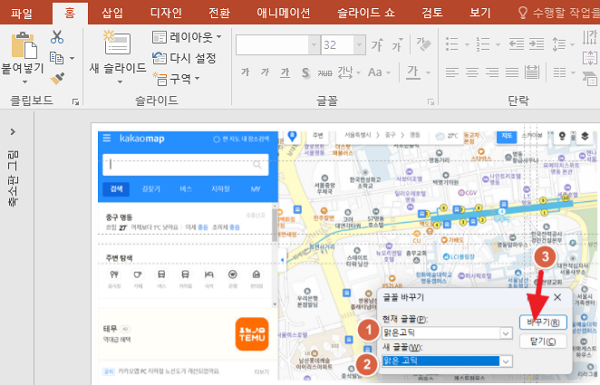
Task: Align text left
Action: coord(452,72)
